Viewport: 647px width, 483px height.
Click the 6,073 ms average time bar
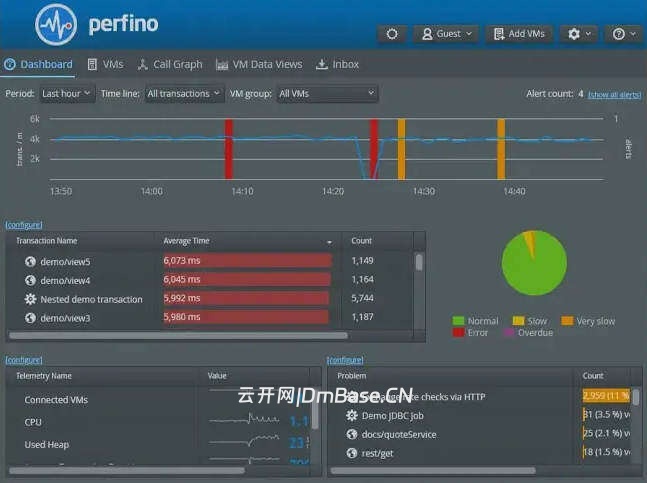tap(247, 261)
